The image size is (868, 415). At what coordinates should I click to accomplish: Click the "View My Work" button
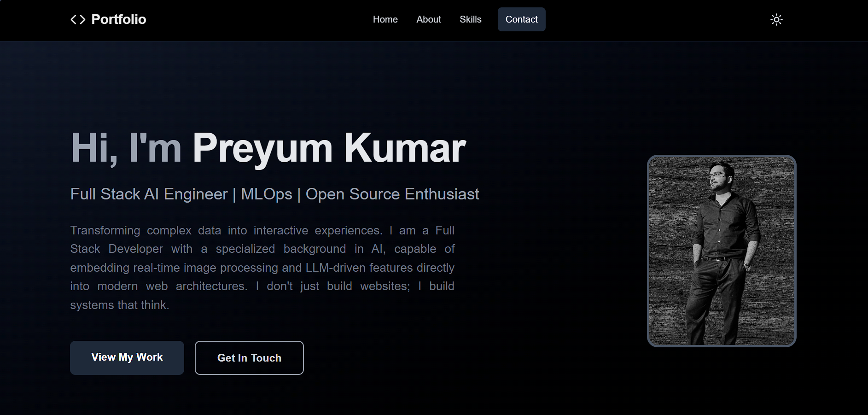click(x=127, y=357)
